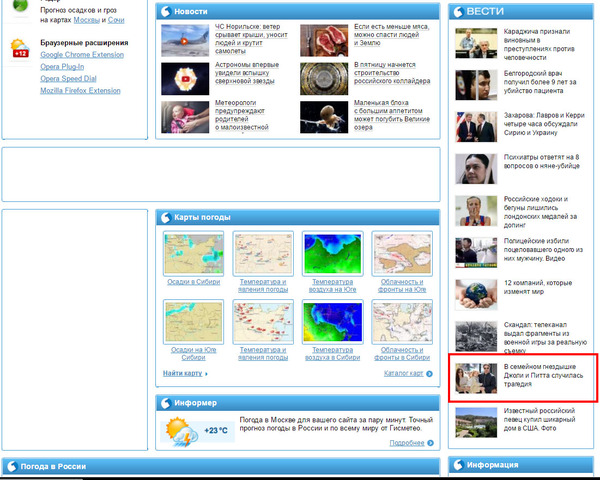Screen dimensions: 600x480
Task: Open the water flea news thumbnail
Action: pyautogui.click(x=324, y=117)
